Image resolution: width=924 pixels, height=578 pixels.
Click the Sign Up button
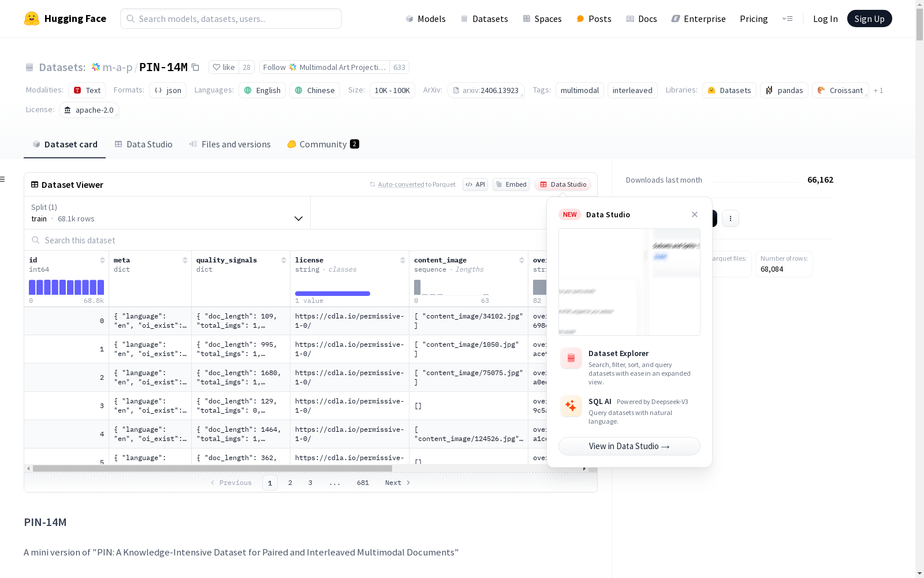[869, 18]
